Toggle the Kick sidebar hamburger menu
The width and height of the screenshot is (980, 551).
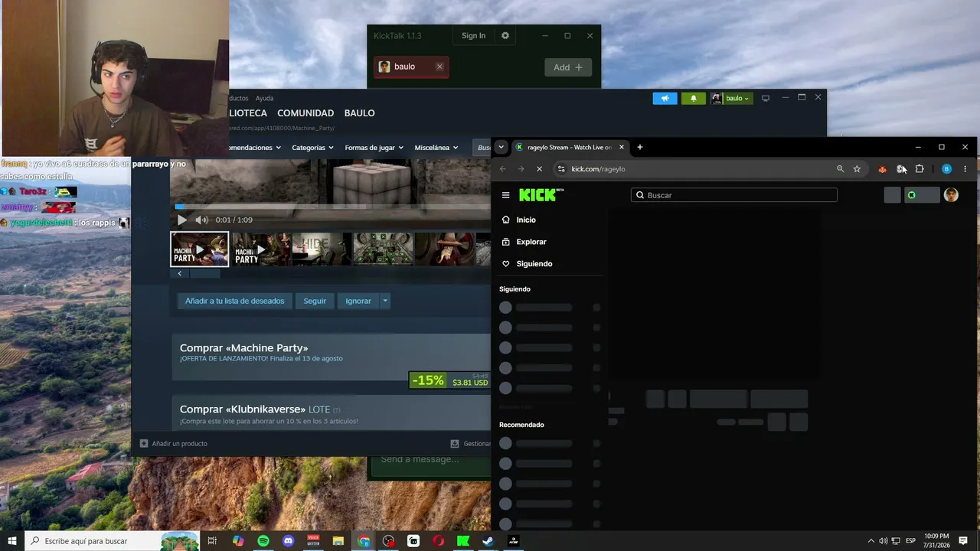(505, 195)
